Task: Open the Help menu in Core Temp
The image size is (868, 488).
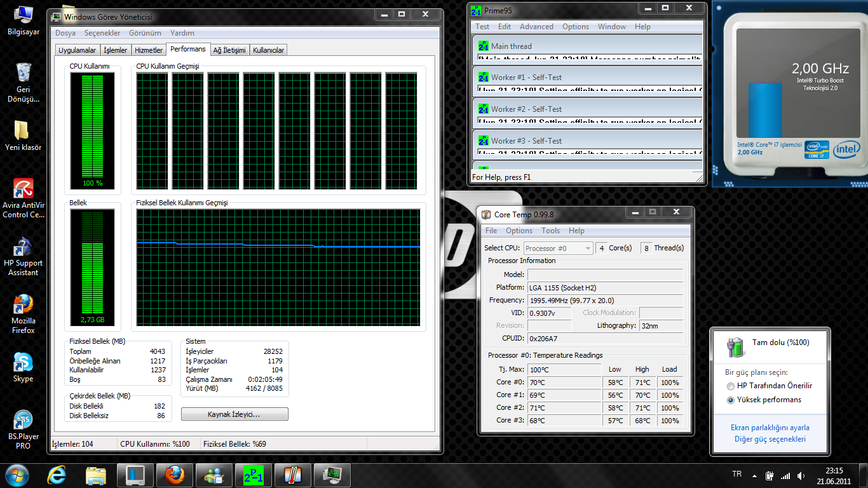Action: point(576,231)
